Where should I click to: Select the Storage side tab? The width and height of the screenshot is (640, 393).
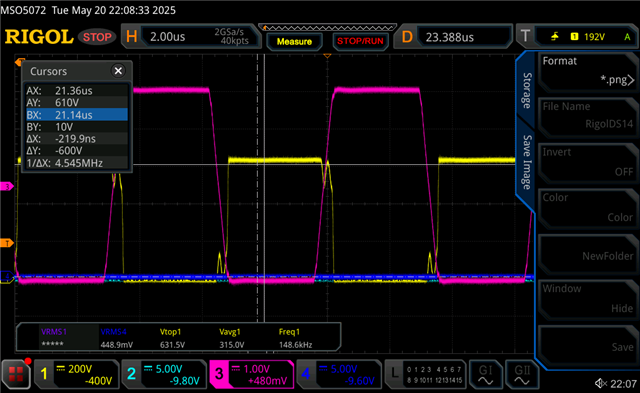527,91
